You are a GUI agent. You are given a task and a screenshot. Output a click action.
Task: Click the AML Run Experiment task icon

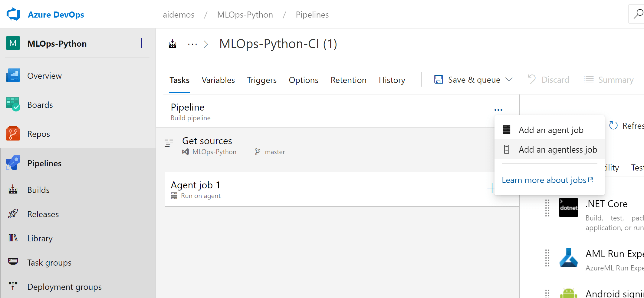pyautogui.click(x=569, y=257)
